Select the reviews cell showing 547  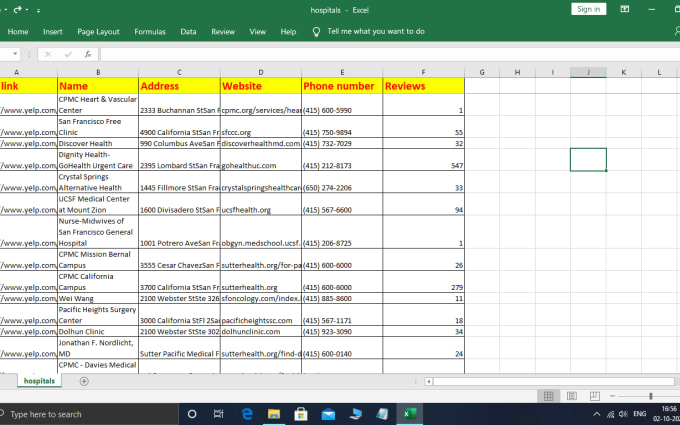click(423, 160)
